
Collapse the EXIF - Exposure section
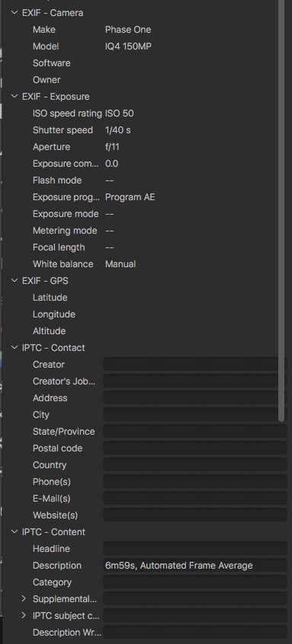[x=14, y=97]
